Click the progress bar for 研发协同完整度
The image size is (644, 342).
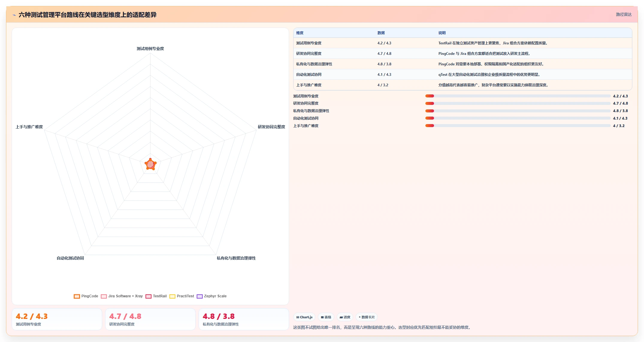pos(518,103)
